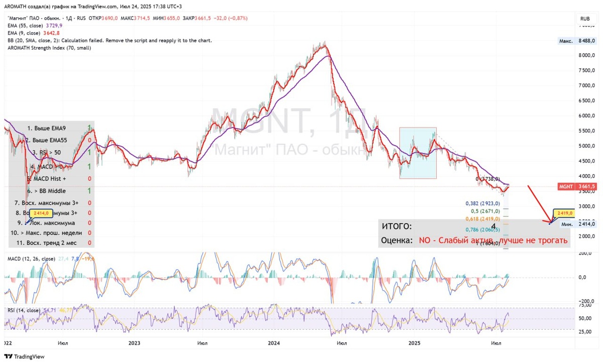Viewport: 603px width, 364px height.
Task: Click table row 10. > Макс. прош. недели
Action: click(x=51, y=233)
